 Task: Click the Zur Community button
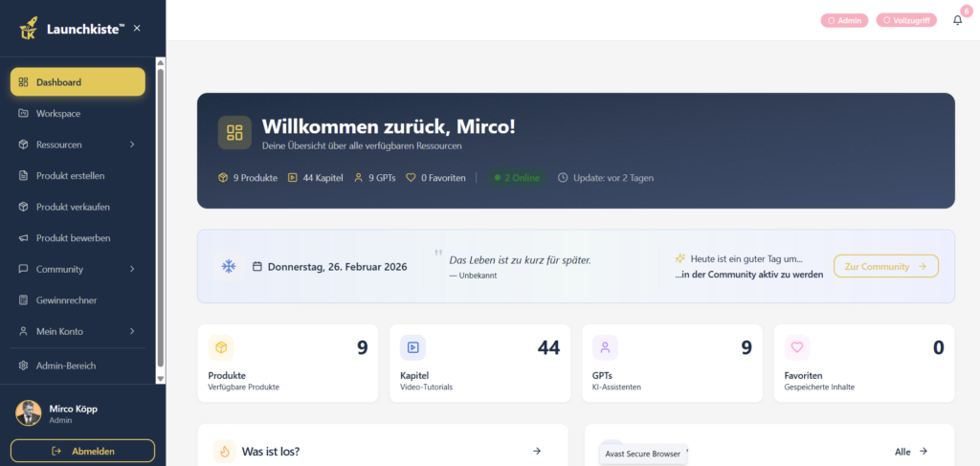point(885,266)
